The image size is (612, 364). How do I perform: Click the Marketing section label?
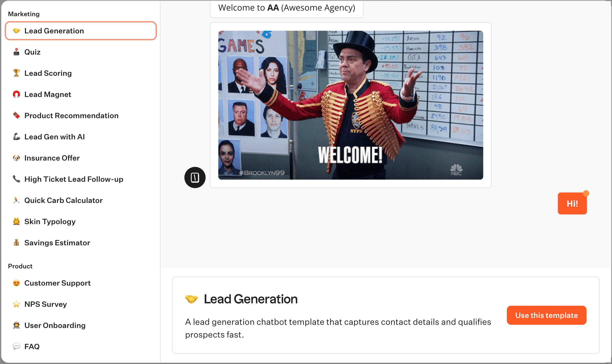coord(24,14)
